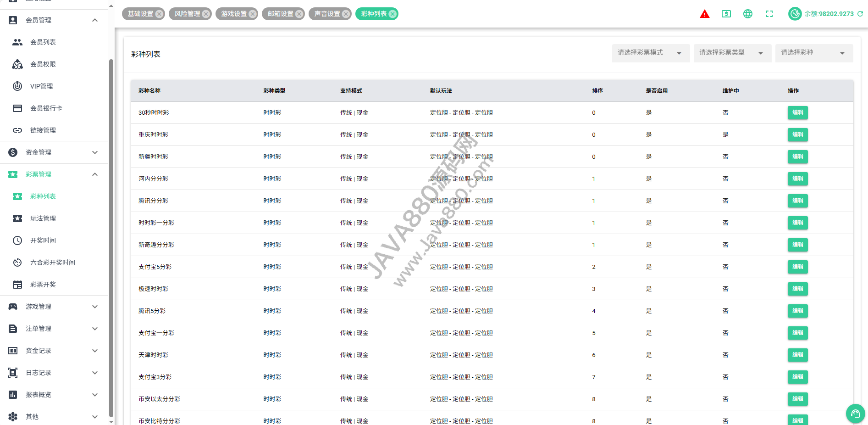This screenshot has height=425, width=868.
Task: Close the 游戏设置 tab
Action: 253,14
